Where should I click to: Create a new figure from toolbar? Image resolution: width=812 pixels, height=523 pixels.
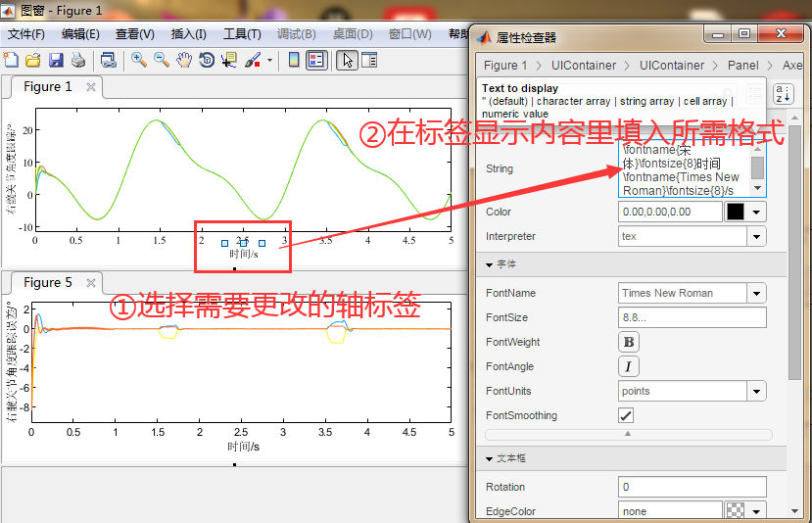coord(11,60)
